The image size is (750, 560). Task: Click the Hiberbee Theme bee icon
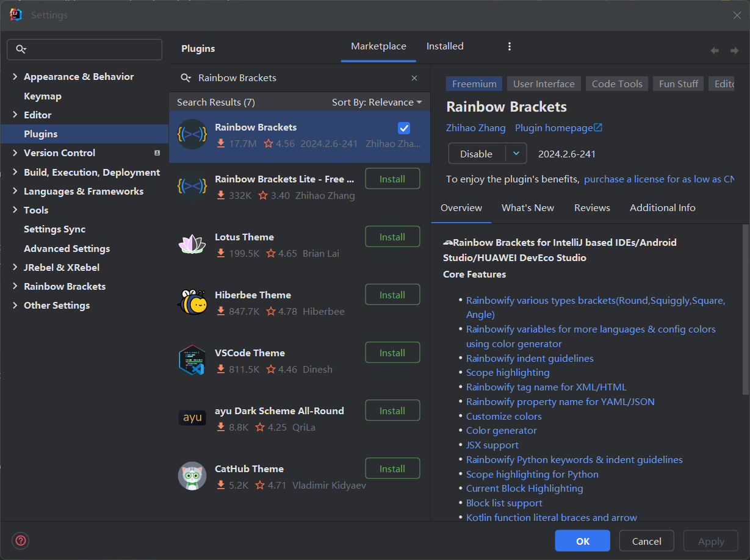(x=192, y=302)
